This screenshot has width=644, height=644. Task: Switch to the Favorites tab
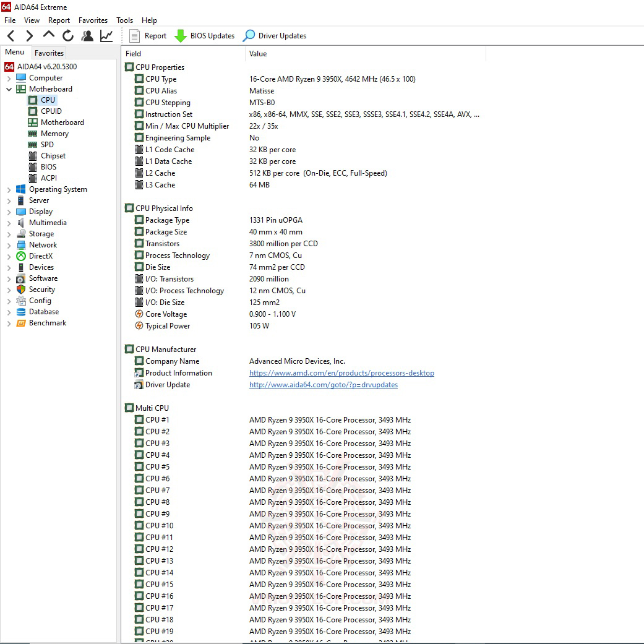pos(49,53)
